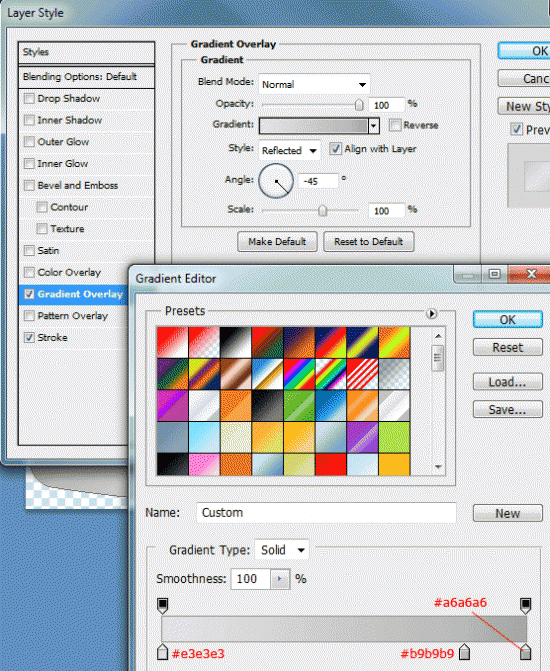
Task: Click the Make Default button
Action: pos(277,242)
